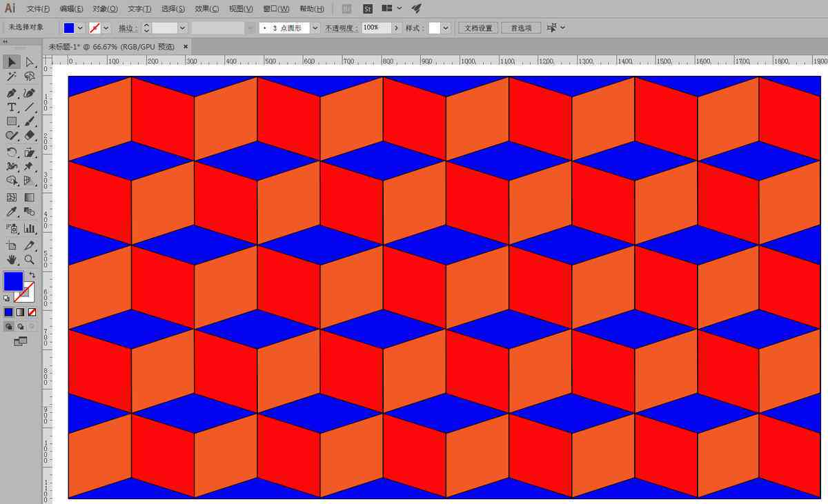Select the Blend tool
The height and width of the screenshot is (504, 828).
pyautogui.click(x=30, y=212)
